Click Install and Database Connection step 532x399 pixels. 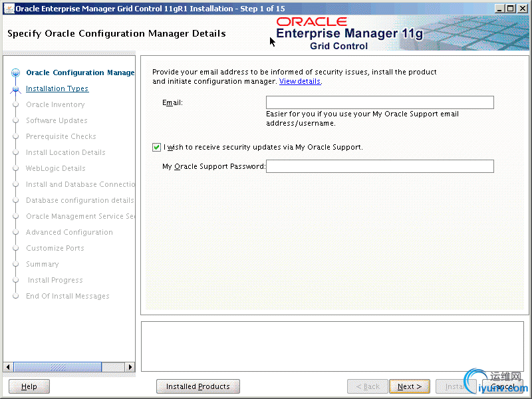click(80, 184)
